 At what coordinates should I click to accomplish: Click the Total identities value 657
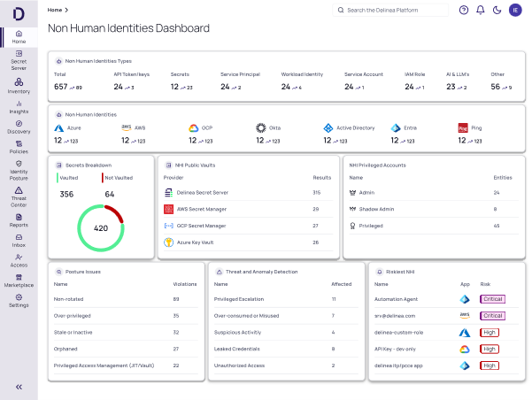coord(61,87)
